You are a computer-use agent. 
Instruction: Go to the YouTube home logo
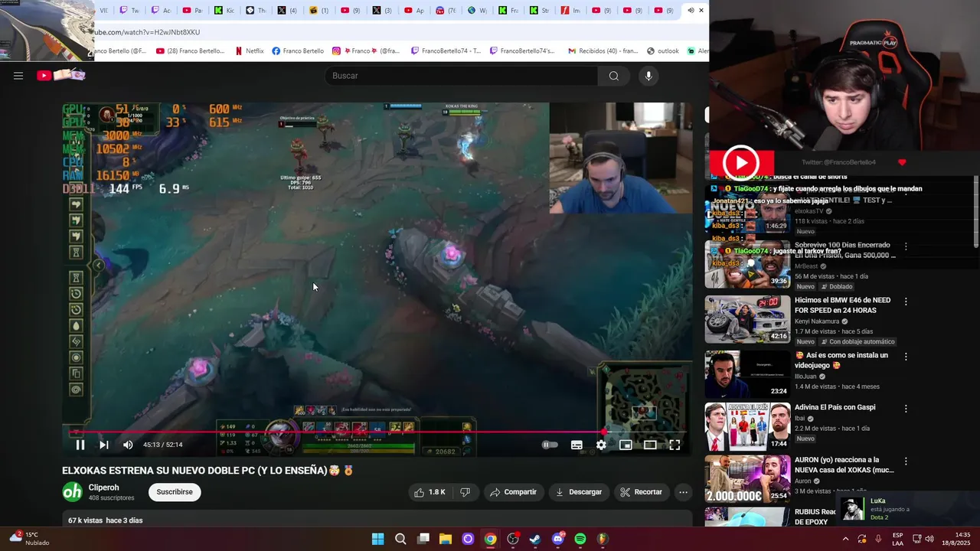point(61,75)
